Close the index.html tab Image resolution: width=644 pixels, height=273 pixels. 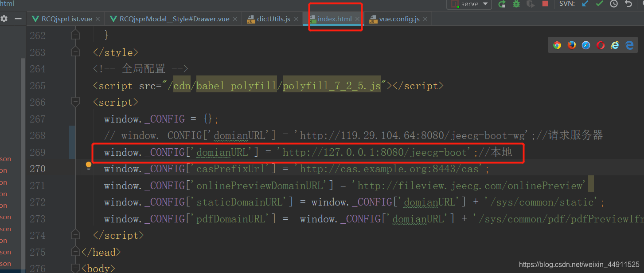point(357,19)
